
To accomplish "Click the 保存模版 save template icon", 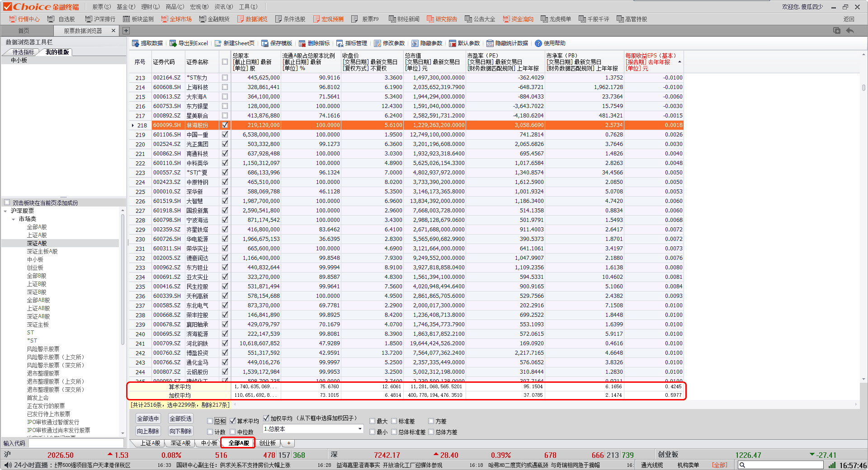I will click(x=265, y=43).
